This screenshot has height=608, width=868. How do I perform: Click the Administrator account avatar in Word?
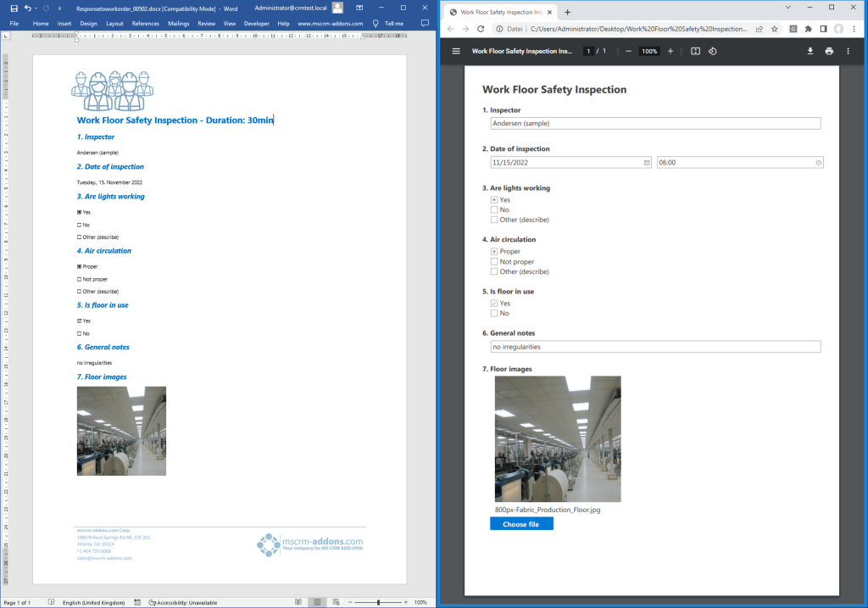click(337, 8)
